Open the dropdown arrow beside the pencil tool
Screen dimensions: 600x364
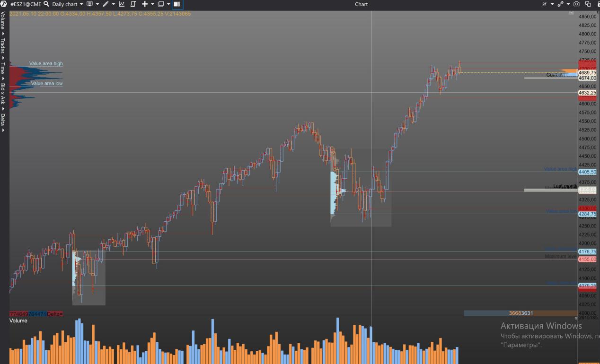(113, 4)
